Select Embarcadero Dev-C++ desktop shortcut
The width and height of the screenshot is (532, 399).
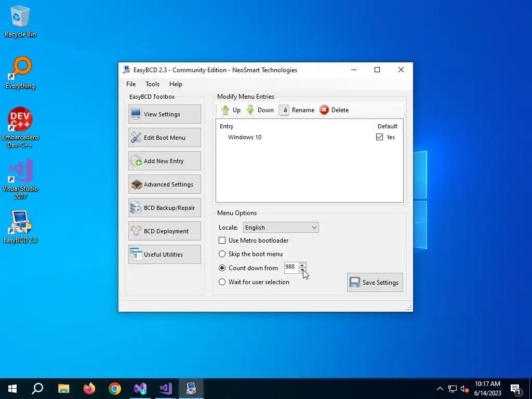[x=20, y=128]
